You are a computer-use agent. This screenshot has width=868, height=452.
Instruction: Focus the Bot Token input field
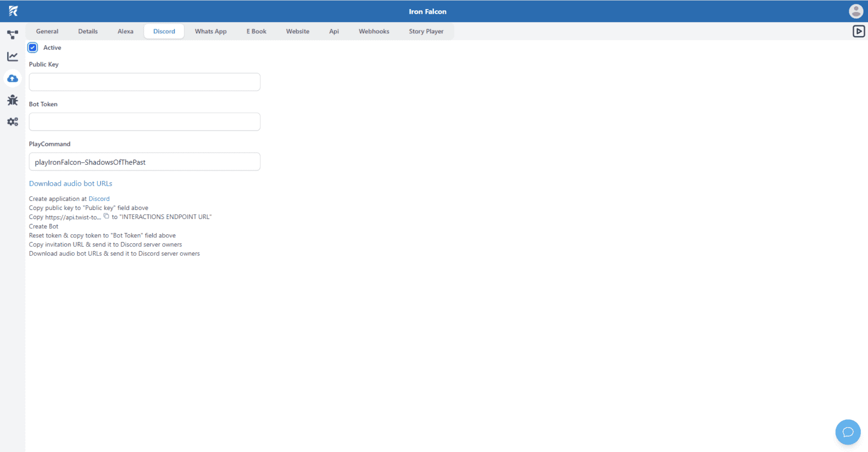(144, 122)
